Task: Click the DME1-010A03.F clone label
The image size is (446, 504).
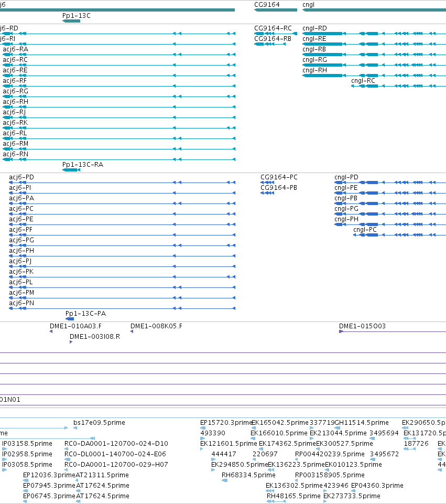Action: (76, 326)
